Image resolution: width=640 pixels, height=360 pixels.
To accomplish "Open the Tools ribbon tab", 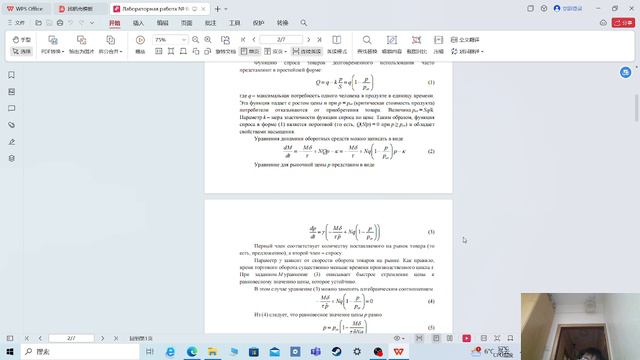I will click(234, 23).
